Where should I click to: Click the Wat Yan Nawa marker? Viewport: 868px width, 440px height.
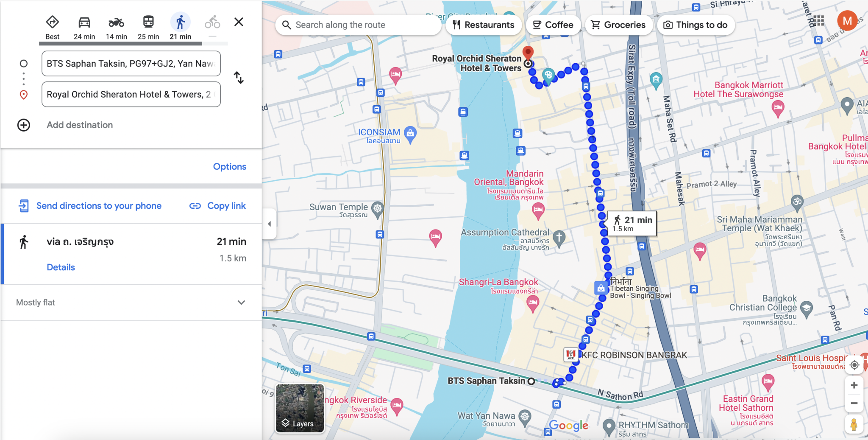(525, 418)
